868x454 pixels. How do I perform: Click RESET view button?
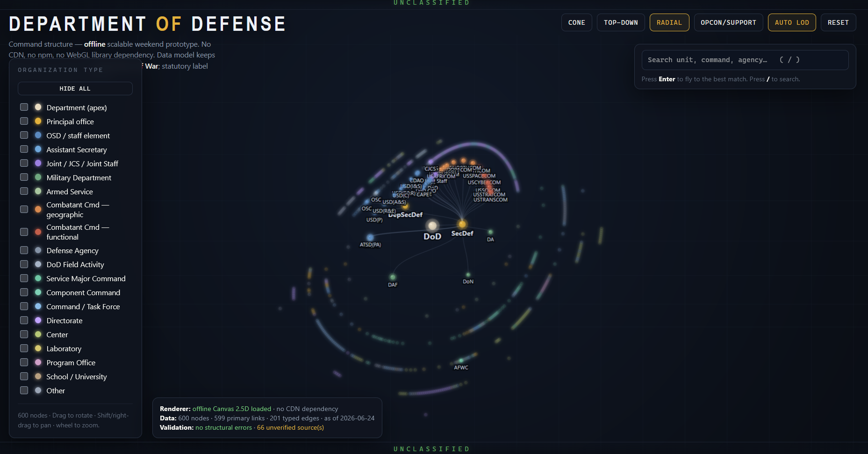tap(838, 22)
